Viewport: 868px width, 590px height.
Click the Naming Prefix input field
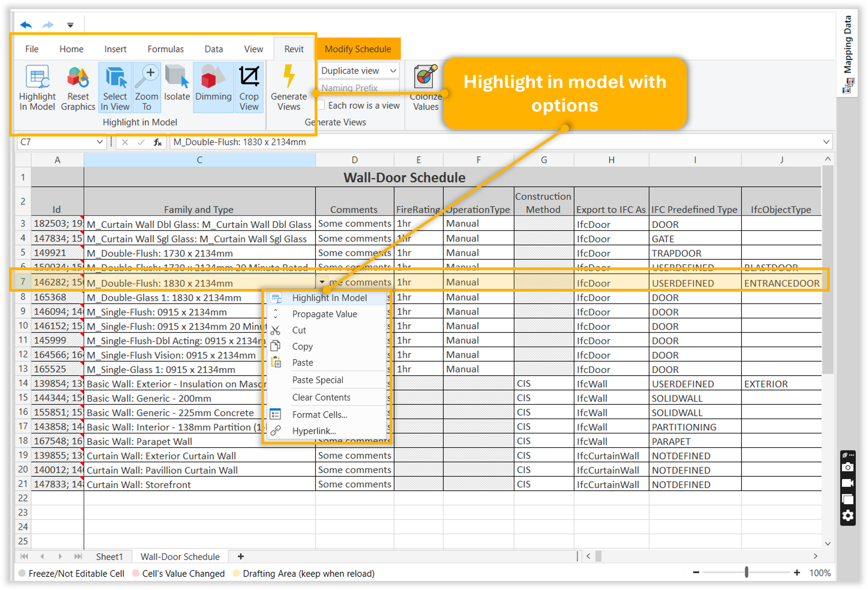click(x=358, y=88)
